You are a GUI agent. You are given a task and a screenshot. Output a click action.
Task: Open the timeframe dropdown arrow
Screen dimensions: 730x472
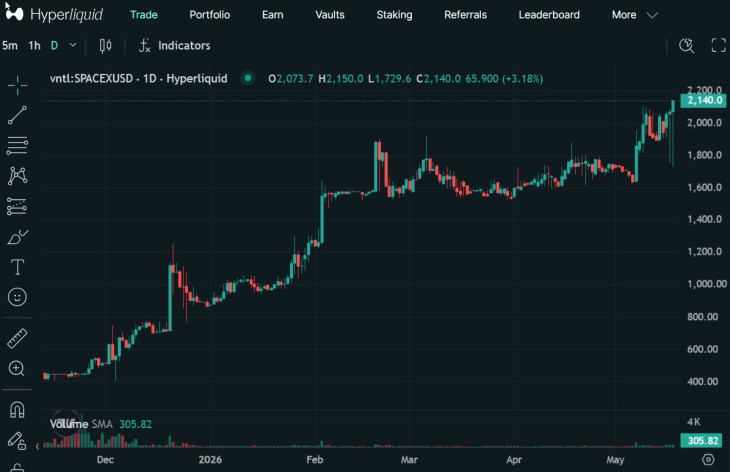click(73, 45)
